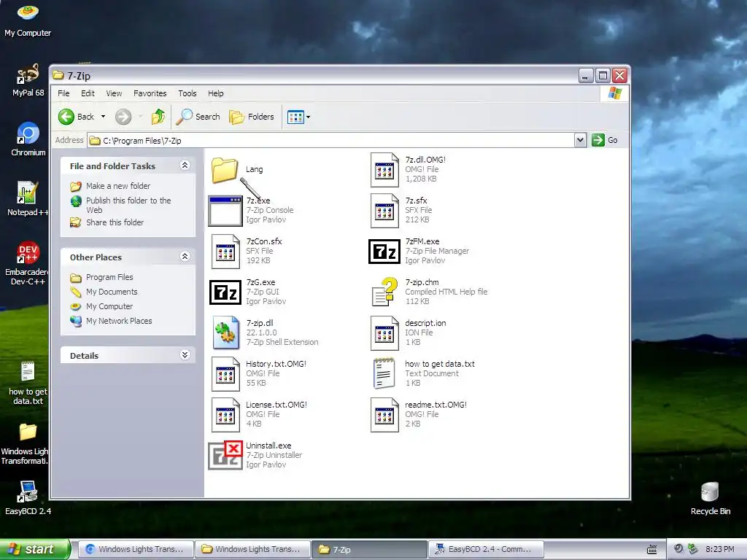Select the descript.ion file icon
Image resolution: width=747 pixels, height=560 pixels.
point(384,332)
